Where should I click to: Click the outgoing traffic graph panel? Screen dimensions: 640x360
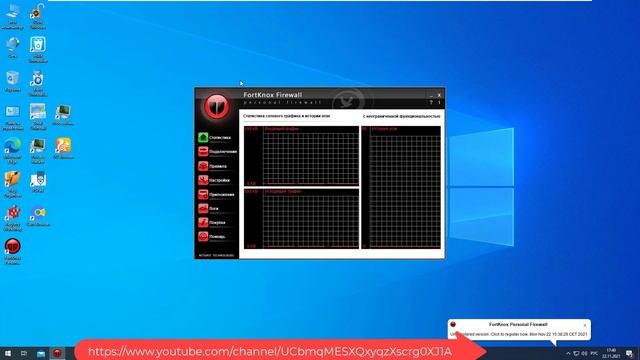[x=301, y=218]
